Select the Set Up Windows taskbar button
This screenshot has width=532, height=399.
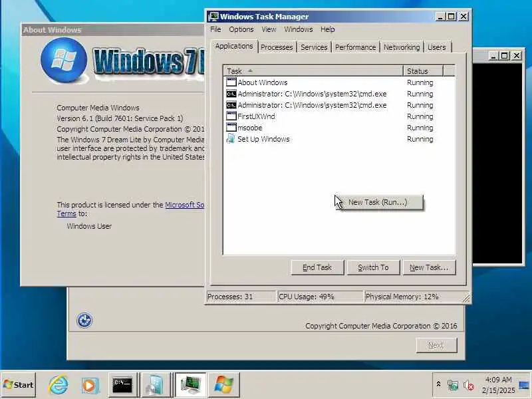155,385
